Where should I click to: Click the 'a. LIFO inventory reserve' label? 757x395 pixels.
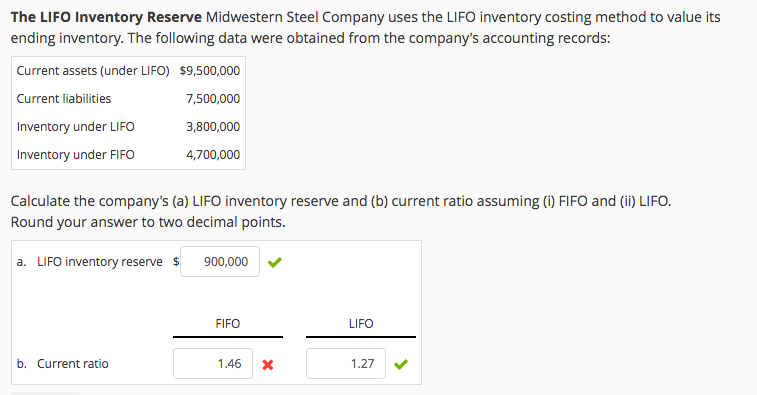point(89,262)
